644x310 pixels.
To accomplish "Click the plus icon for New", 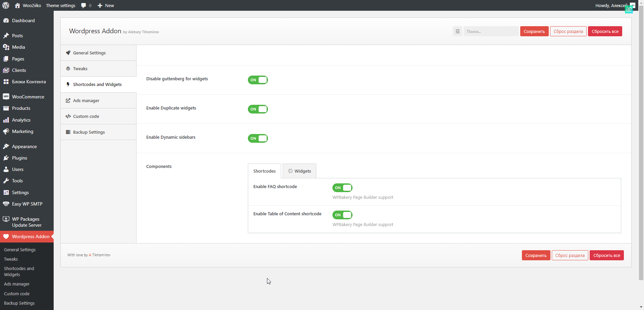I will coord(100,6).
